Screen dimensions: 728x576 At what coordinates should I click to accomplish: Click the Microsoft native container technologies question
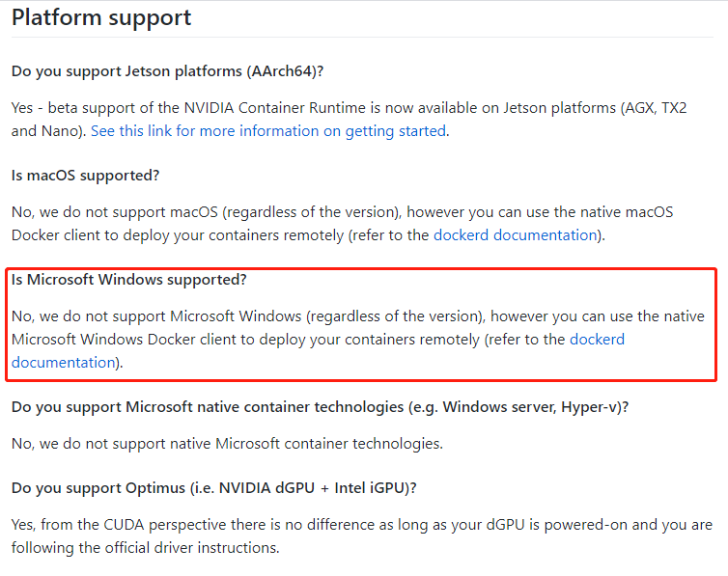point(320,407)
